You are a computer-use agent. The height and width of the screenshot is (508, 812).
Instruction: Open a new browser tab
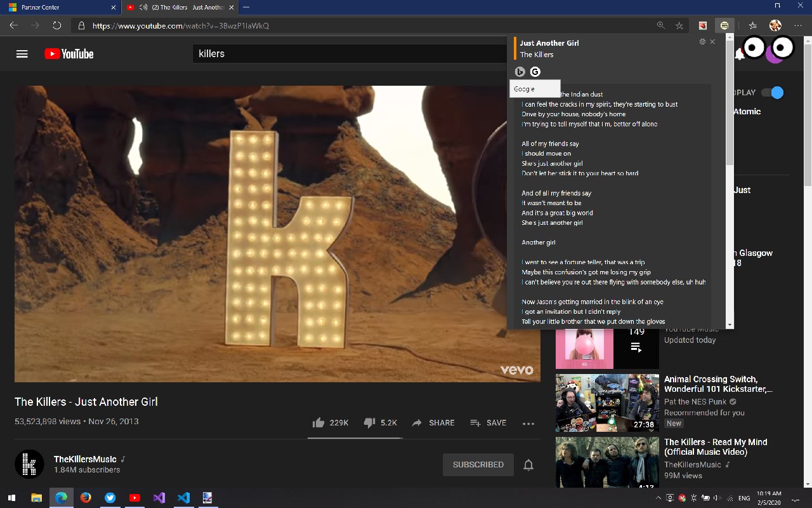pos(246,8)
